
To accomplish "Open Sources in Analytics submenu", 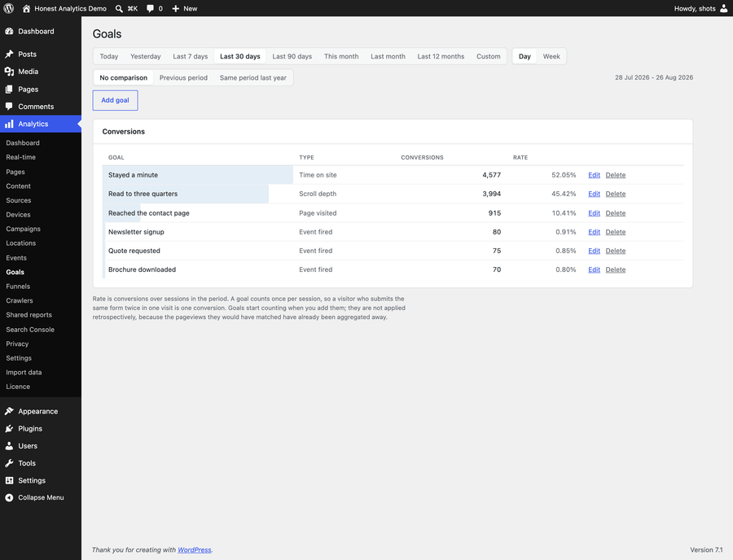I will (x=18, y=200).
